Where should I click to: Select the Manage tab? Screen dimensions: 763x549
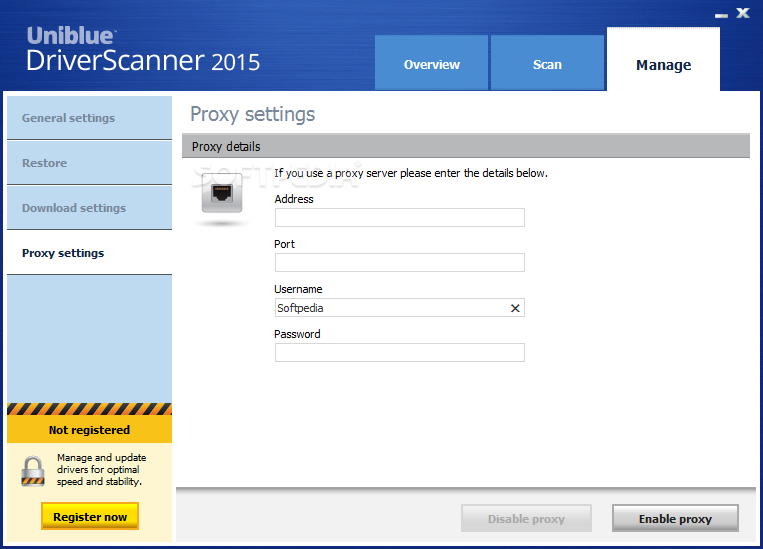pos(663,59)
